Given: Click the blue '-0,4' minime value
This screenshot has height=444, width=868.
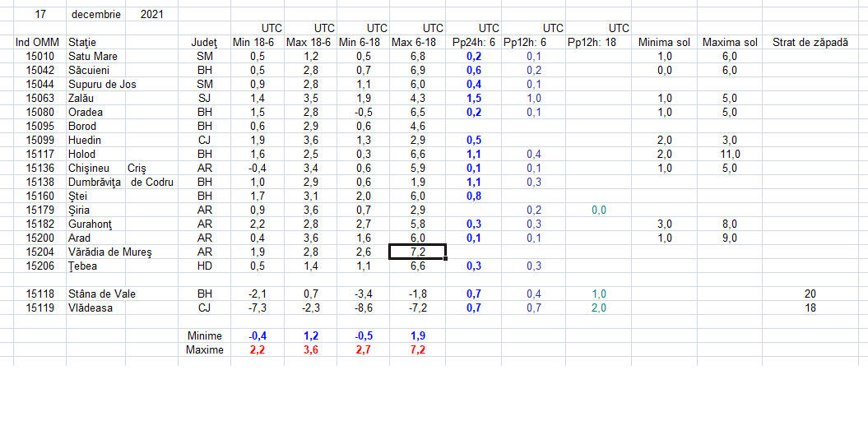Looking at the screenshot, I should coord(258,336).
